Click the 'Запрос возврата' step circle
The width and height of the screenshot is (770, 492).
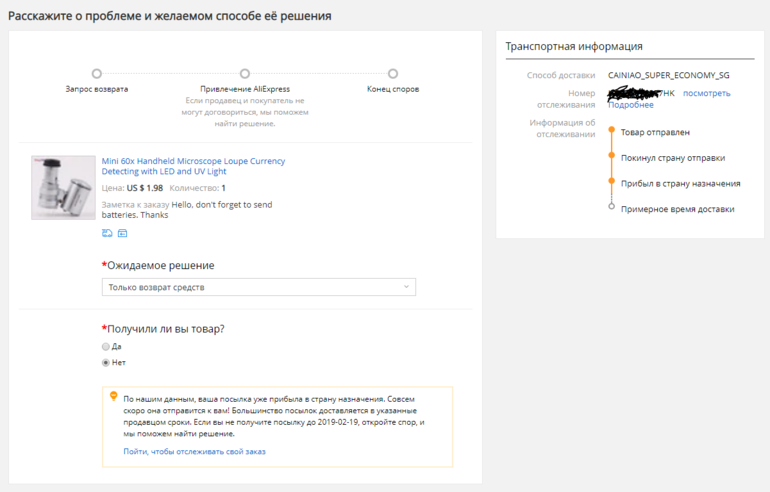click(x=96, y=73)
